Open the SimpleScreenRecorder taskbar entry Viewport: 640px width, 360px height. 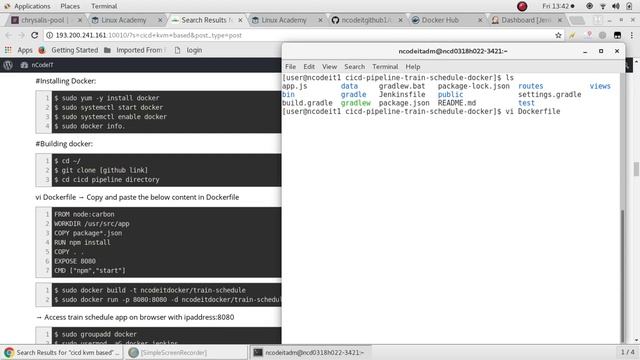pyautogui.click(x=186, y=352)
